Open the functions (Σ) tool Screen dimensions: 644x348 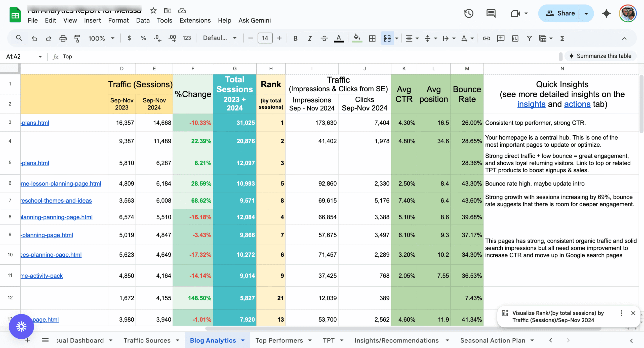[562, 38]
